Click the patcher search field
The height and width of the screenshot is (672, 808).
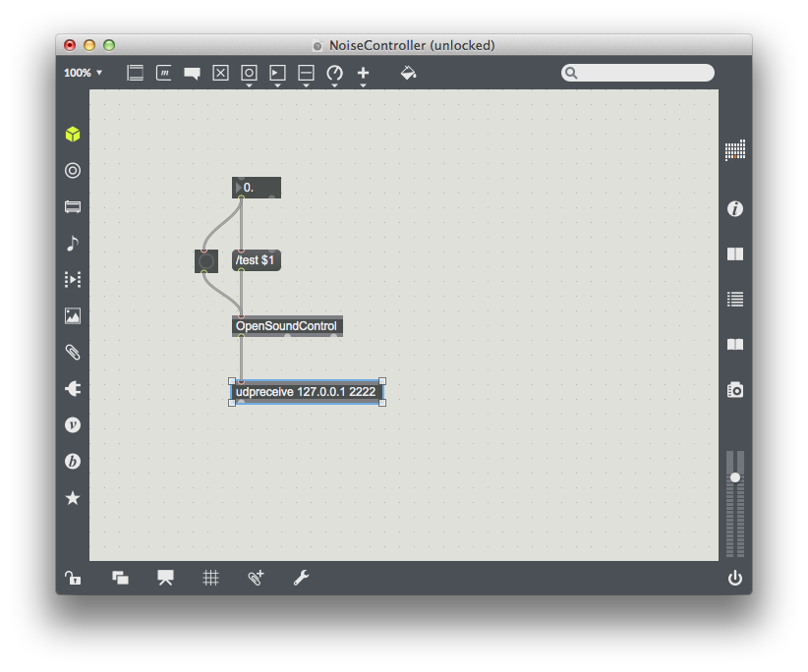pyautogui.click(x=637, y=73)
